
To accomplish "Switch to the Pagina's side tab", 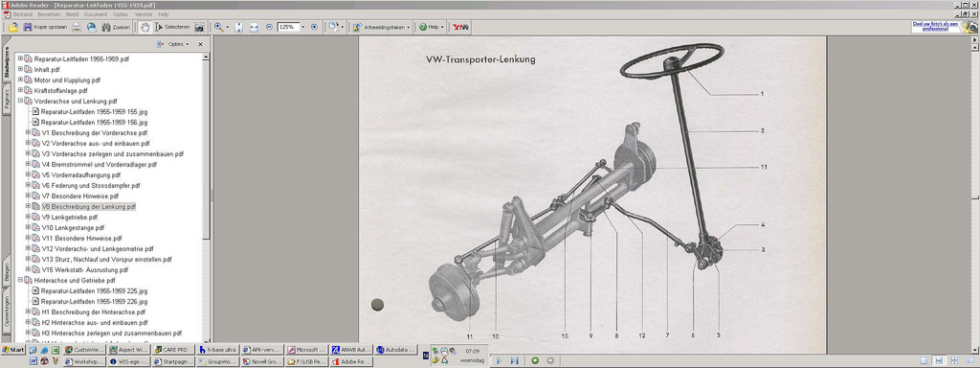I will pyautogui.click(x=7, y=100).
